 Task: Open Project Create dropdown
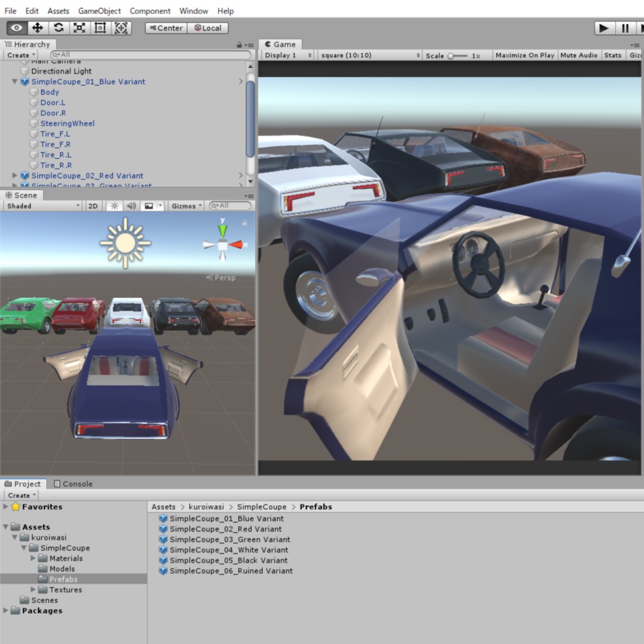21,495
